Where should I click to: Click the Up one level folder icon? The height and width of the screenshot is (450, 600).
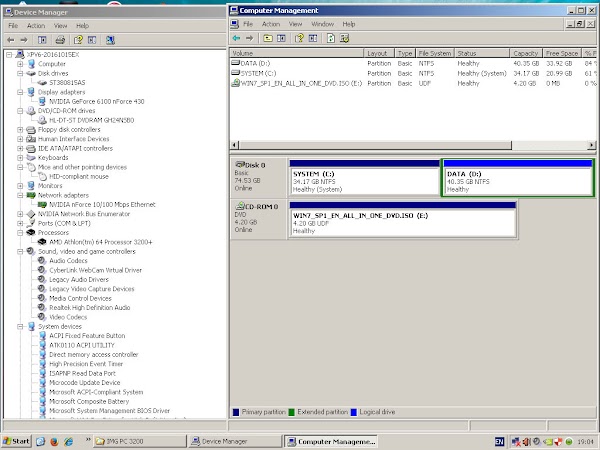click(x=268, y=37)
